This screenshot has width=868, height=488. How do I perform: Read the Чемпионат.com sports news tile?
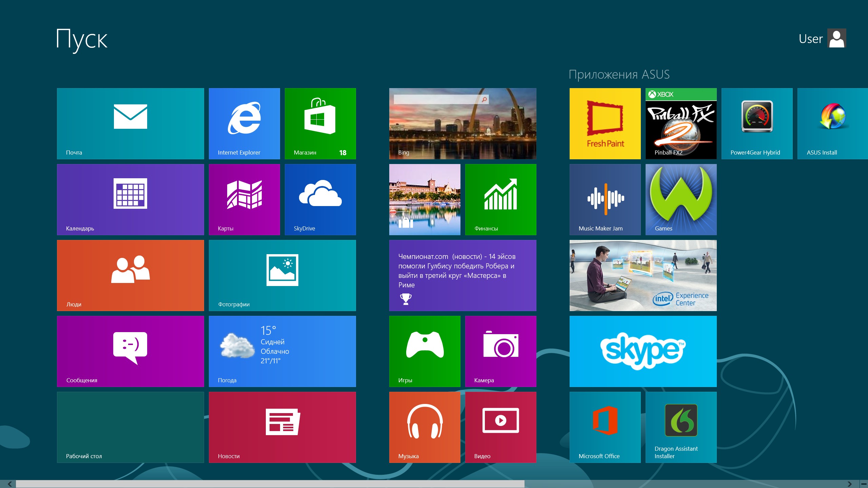click(x=462, y=276)
